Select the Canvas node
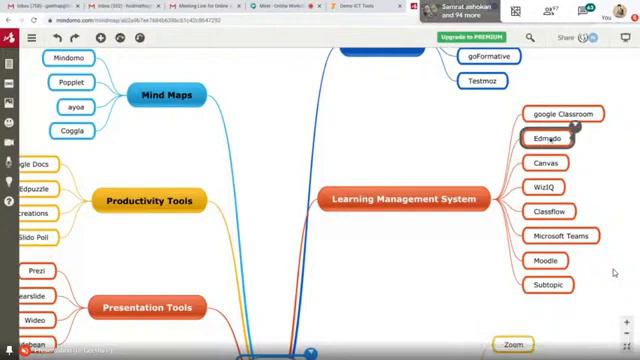This screenshot has height=360, width=640. [546, 163]
